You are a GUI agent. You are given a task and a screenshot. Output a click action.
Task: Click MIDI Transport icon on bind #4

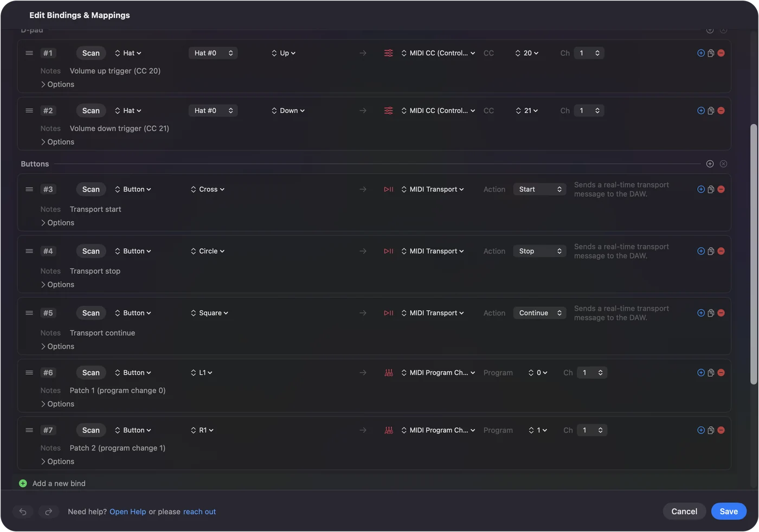click(389, 251)
